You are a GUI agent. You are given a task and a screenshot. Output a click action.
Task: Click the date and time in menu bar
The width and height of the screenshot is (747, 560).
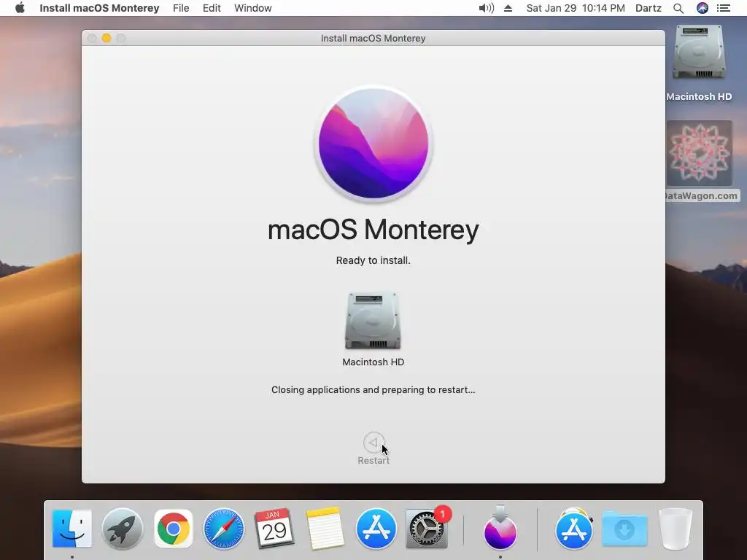pos(576,8)
